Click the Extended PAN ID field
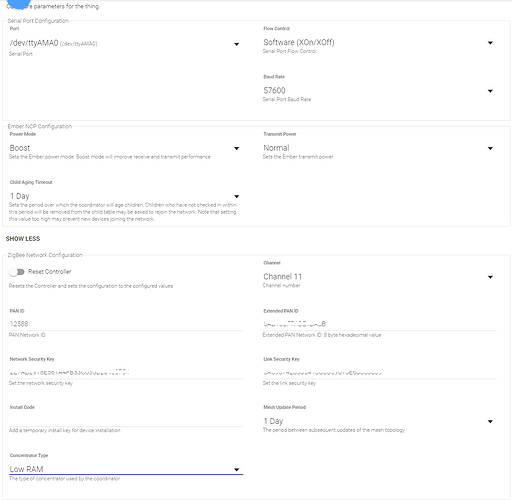512x500 pixels. [x=380, y=324]
